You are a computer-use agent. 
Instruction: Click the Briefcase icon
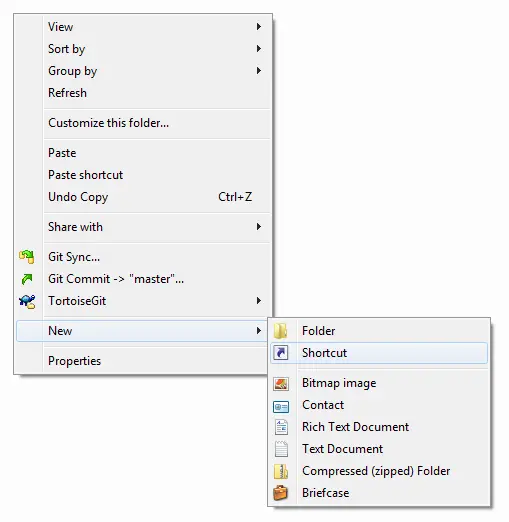(280, 493)
